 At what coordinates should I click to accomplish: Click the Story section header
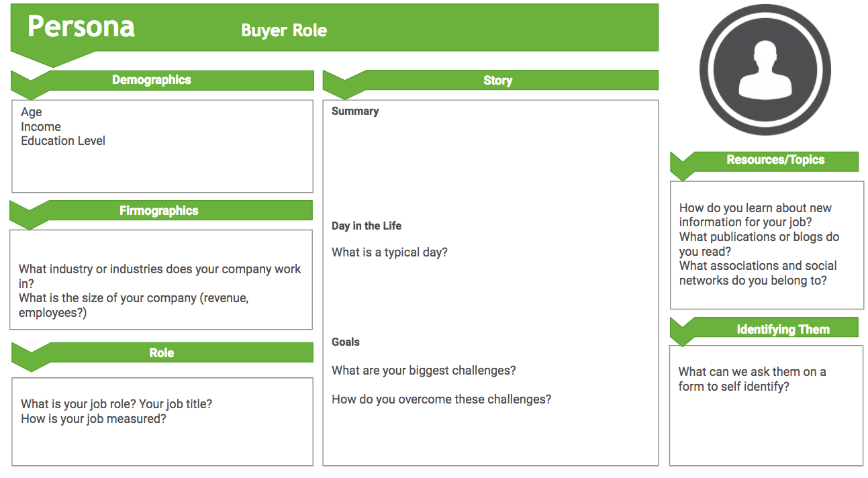pos(497,81)
